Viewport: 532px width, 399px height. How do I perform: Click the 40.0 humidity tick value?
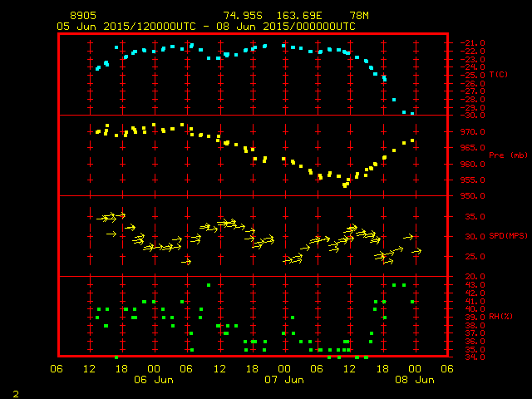[475, 309]
